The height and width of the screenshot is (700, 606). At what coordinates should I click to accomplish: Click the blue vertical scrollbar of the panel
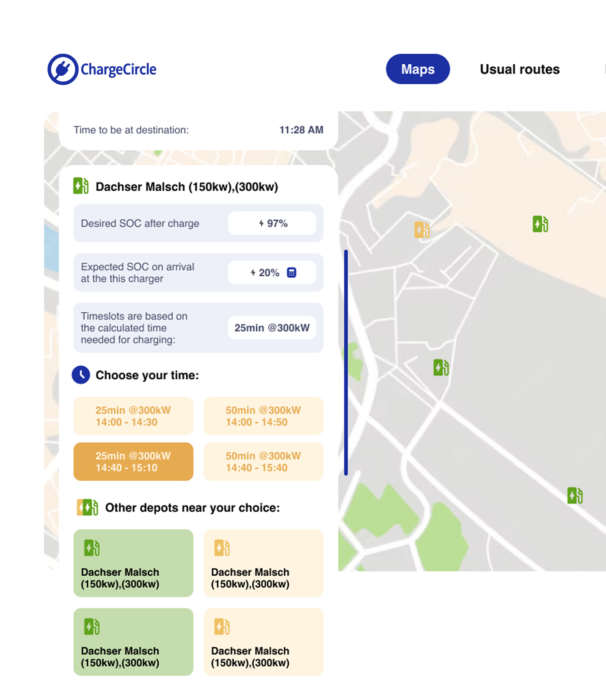346,363
